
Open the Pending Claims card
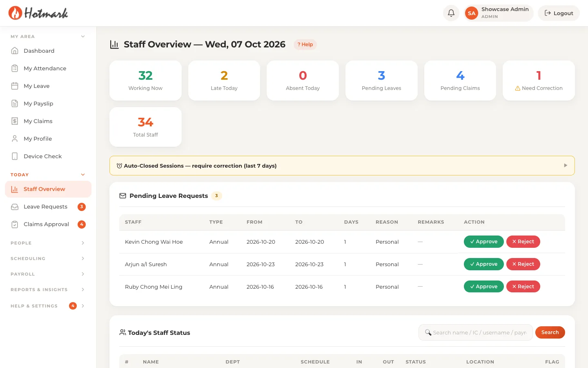(460, 81)
